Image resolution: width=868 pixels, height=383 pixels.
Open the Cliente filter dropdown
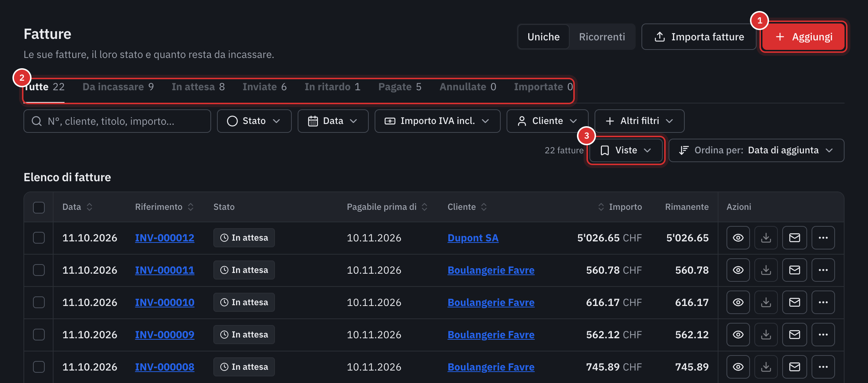tap(547, 121)
